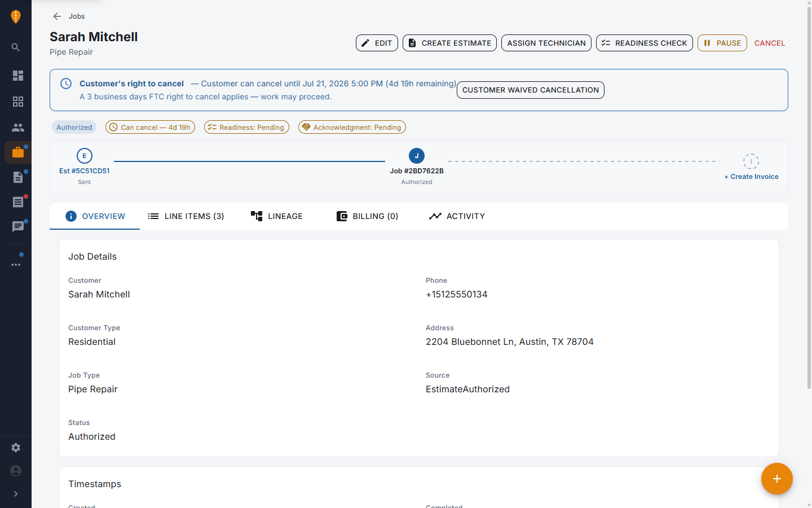This screenshot has height=508, width=812.
Task: Open the customers people icon in sidebar
Action: 18,128
